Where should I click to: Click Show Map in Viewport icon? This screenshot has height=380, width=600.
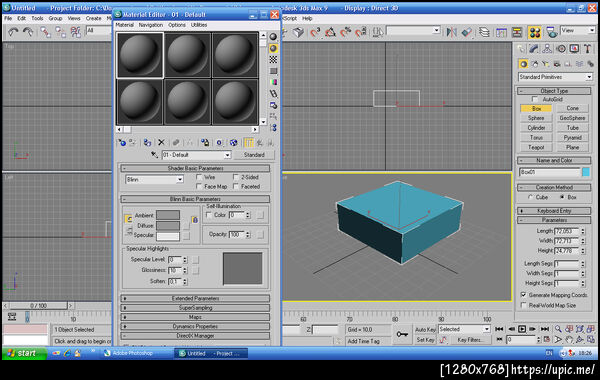click(233, 143)
